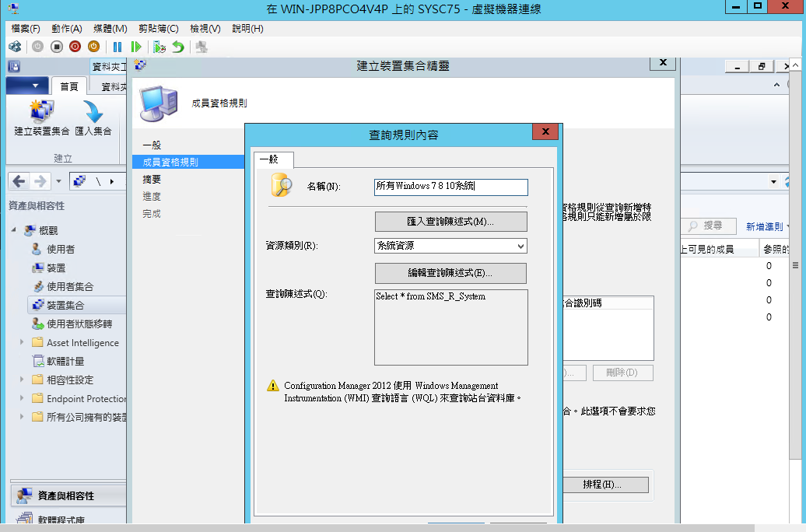This screenshot has height=532, width=806.
Task: Click the console icon above the 首頁 tab
Action: click(14, 66)
